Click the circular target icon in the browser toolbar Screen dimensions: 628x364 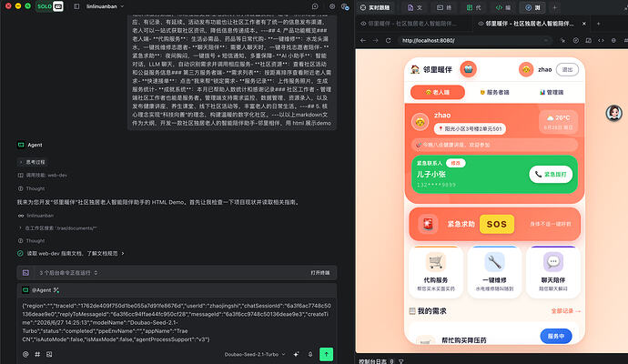pyautogui.click(x=575, y=40)
